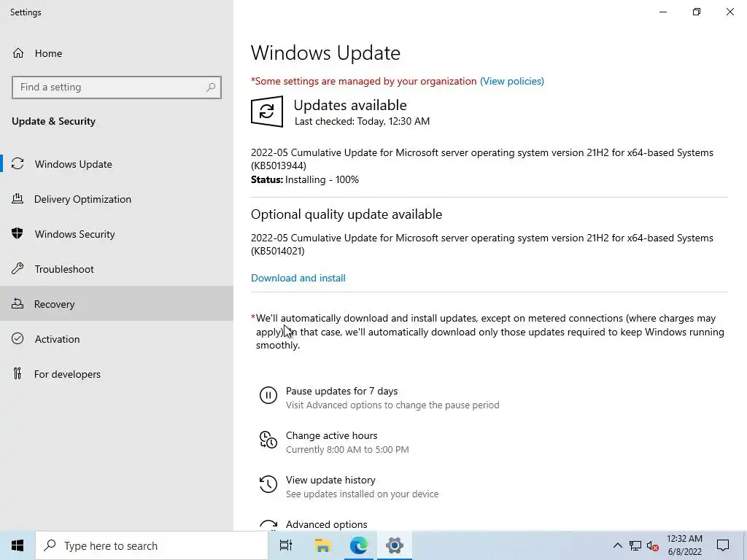The height and width of the screenshot is (560, 747).
Task: Launch Microsoft Edge from the taskbar
Action: [359, 545]
